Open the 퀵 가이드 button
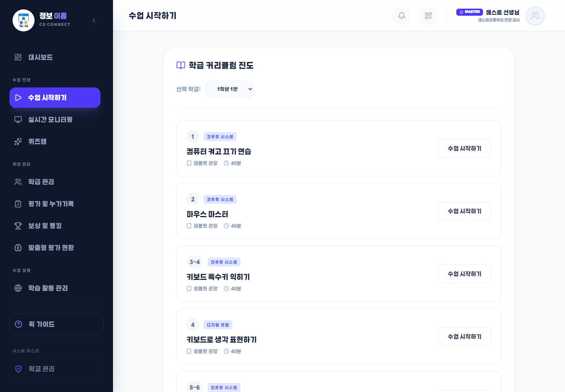 (x=56, y=324)
